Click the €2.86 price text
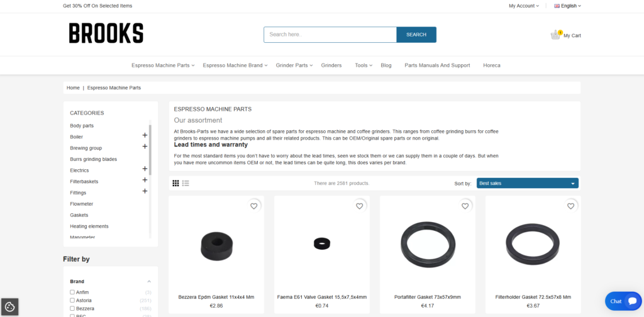This screenshot has width=644, height=317. coord(216,306)
